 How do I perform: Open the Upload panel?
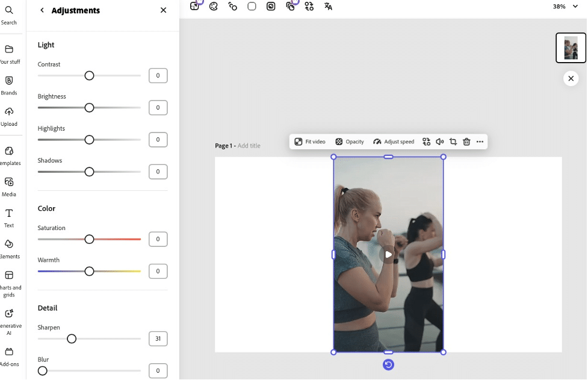coord(9,117)
